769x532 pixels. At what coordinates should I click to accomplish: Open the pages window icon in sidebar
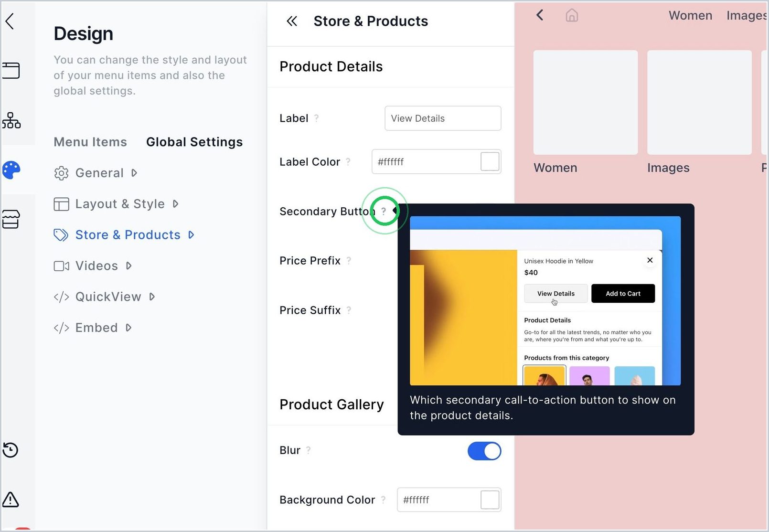tap(11, 70)
